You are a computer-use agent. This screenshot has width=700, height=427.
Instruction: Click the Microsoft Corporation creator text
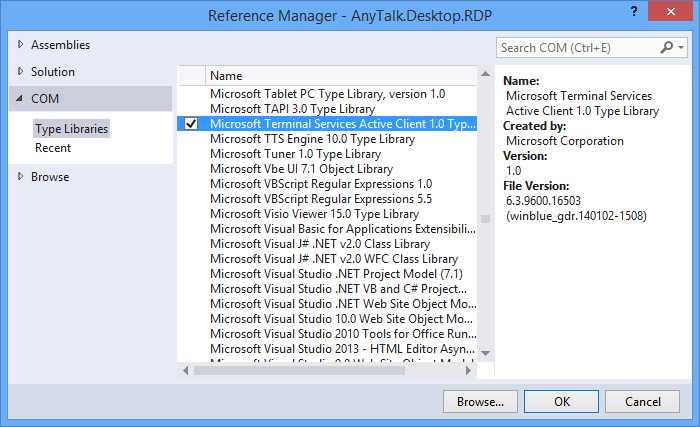[x=565, y=141]
